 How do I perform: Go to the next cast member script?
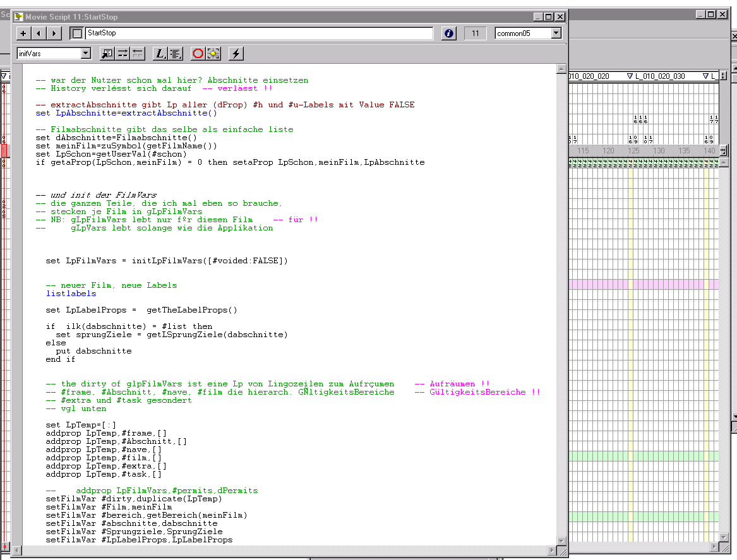click(54, 33)
